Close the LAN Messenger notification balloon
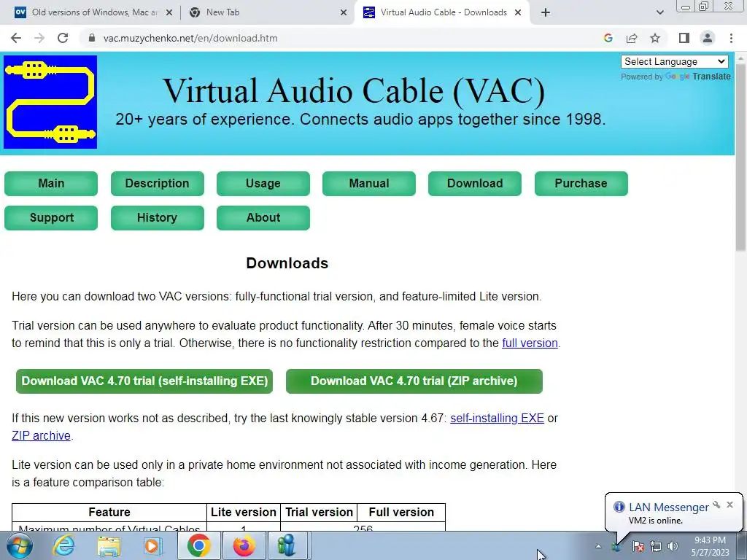 (729, 505)
